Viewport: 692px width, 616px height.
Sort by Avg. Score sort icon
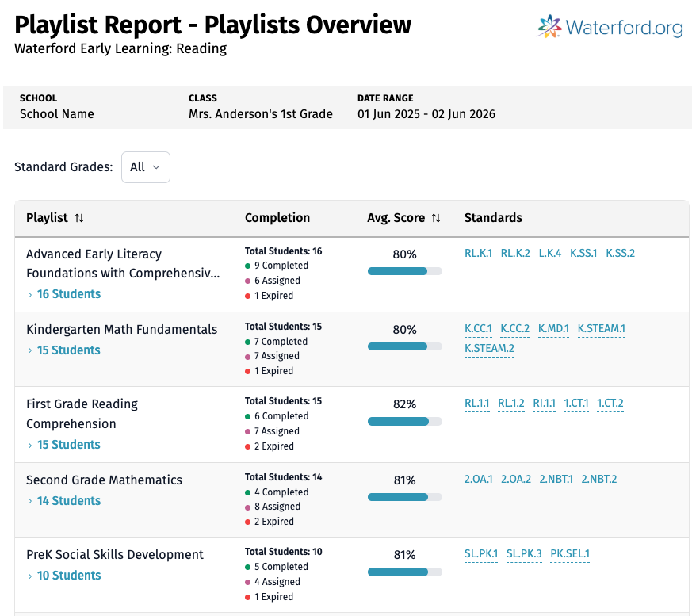pyautogui.click(x=436, y=218)
